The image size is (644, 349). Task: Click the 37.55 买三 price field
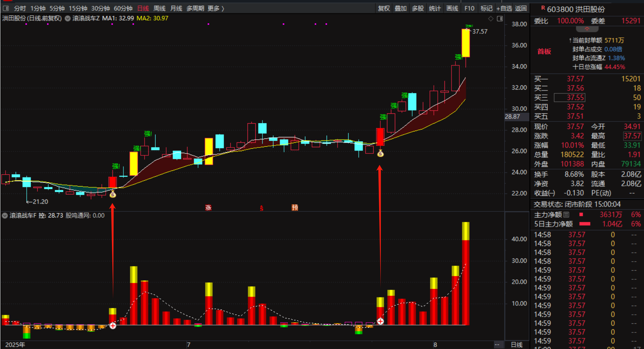575,98
